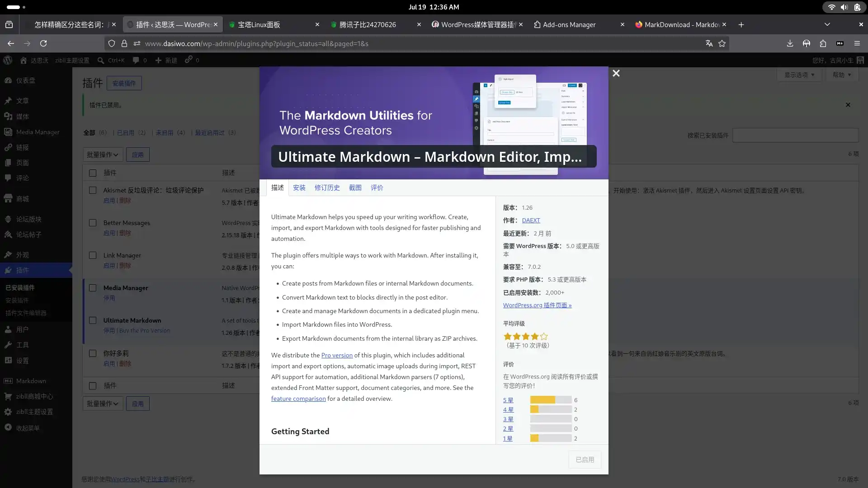Viewport: 868px width, 488px height.
Task: Open the 用户 users menu
Action: [x=36, y=329]
